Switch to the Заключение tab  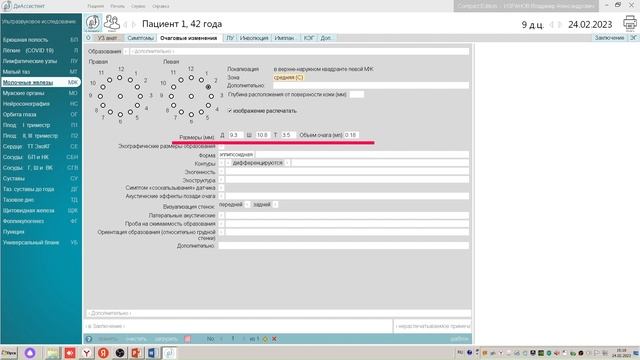coord(609,38)
